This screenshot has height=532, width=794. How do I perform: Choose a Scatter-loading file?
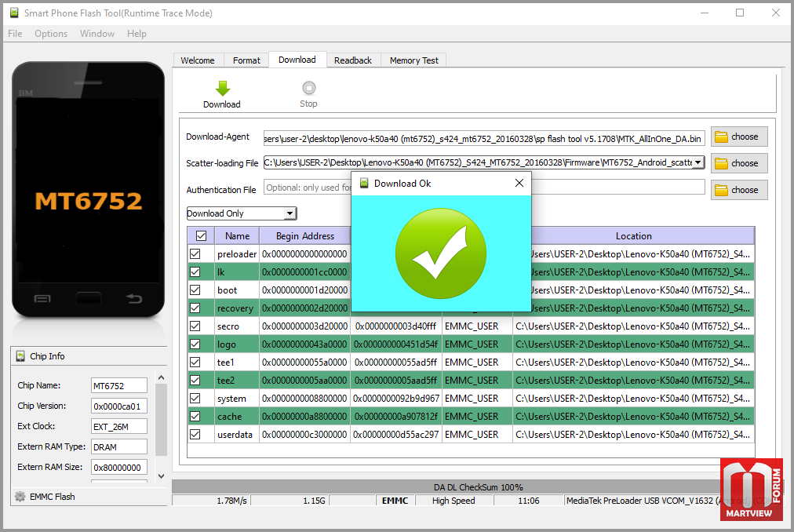[739, 163]
